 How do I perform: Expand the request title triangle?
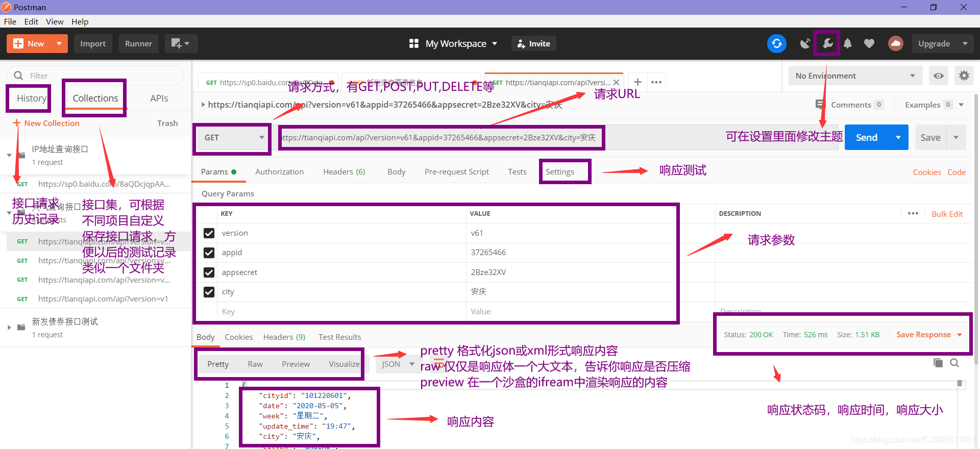click(x=203, y=105)
